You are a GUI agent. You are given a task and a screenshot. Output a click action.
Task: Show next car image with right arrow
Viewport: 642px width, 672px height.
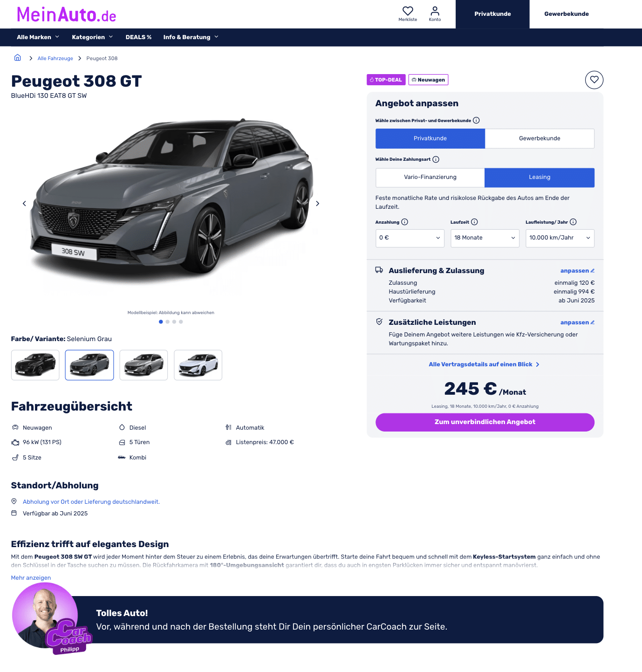318,204
